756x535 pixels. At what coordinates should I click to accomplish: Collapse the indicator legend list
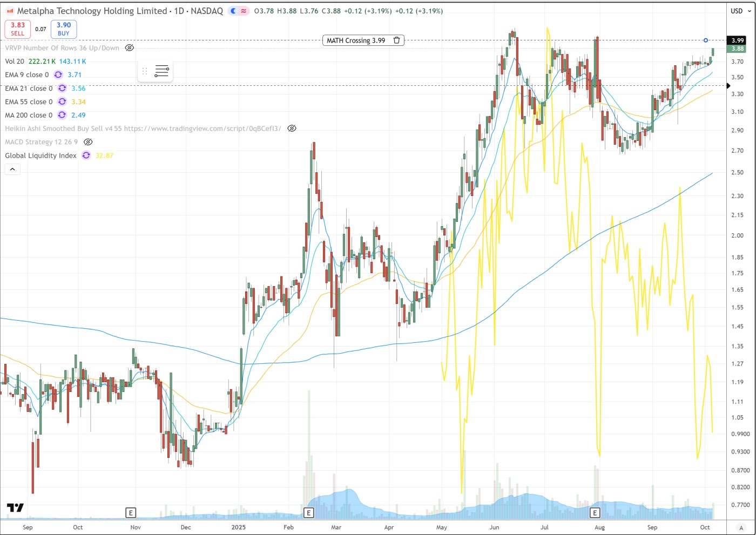[12, 170]
